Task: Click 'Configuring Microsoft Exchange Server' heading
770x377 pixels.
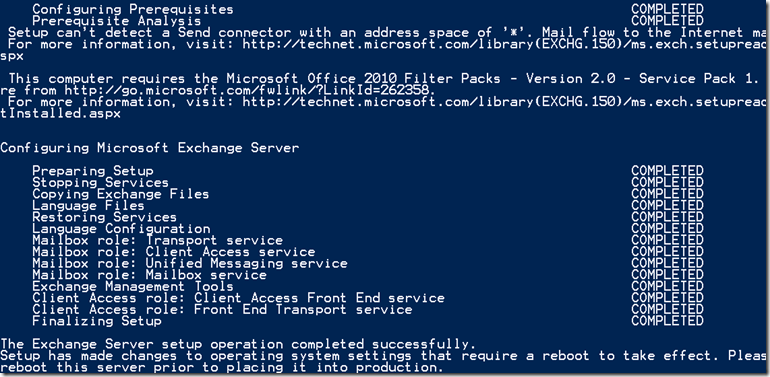Action: click(149, 148)
